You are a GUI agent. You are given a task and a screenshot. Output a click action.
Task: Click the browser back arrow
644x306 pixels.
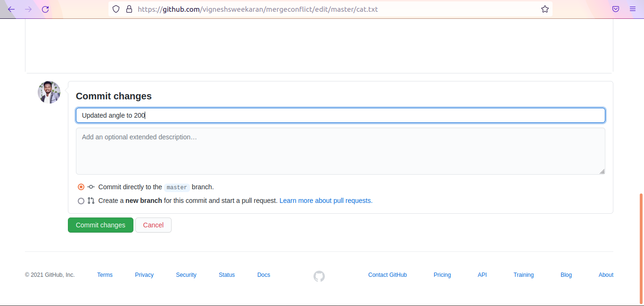tap(11, 9)
